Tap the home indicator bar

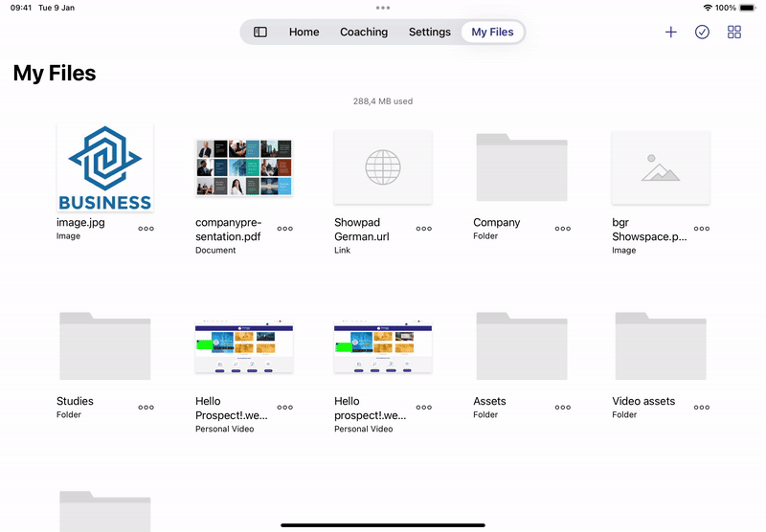pyautogui.click(x=383, y=525)
